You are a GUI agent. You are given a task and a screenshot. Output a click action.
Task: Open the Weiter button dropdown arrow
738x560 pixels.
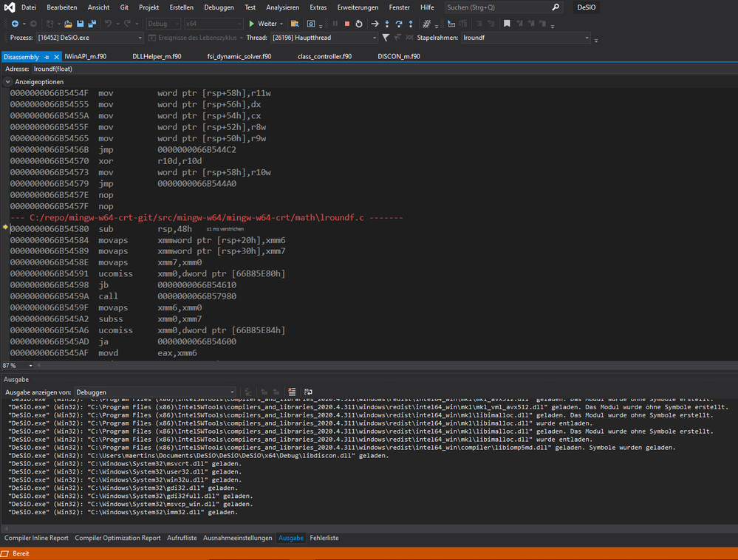(x=281, y=24)
